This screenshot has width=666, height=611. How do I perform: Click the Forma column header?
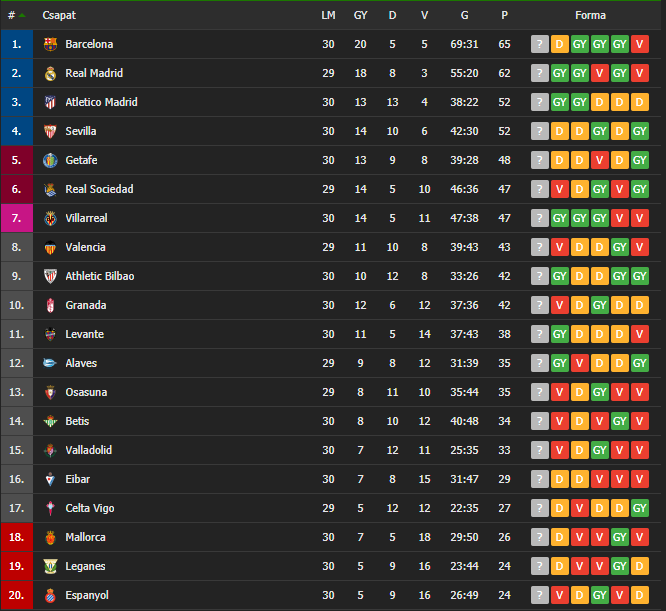point(590,15)
